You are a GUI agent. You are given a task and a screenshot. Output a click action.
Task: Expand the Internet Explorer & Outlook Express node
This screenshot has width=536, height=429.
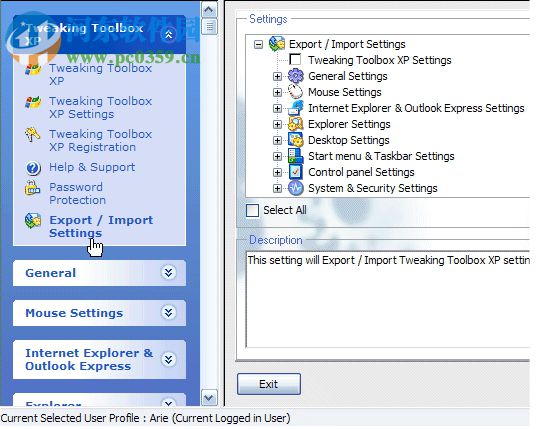click(277, 108)
